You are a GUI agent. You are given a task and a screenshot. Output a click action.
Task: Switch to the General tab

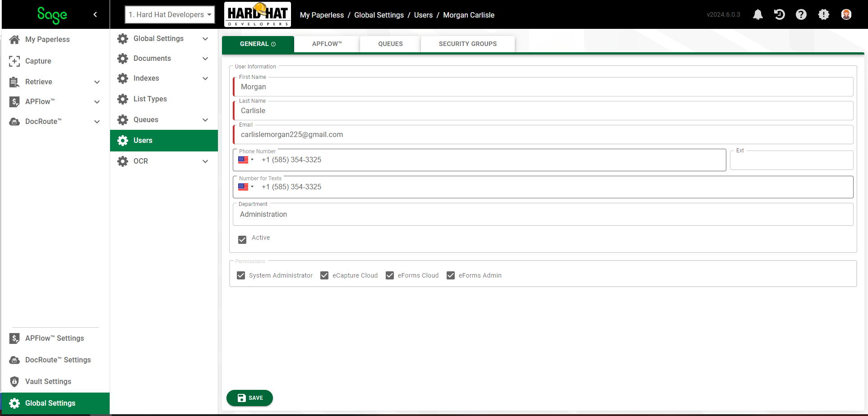pyautogui.click(x=258, y=44)
